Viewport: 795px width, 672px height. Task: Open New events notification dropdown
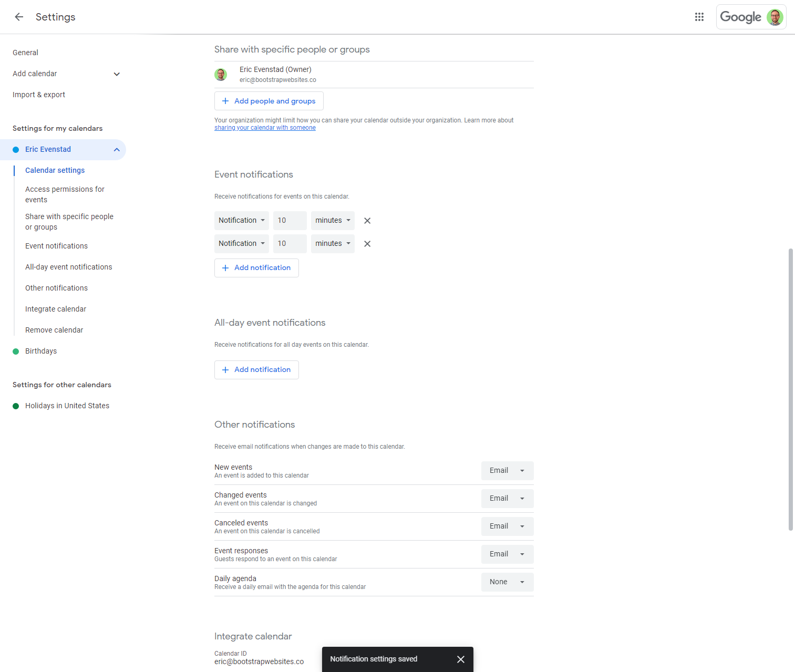pos(508,471)
